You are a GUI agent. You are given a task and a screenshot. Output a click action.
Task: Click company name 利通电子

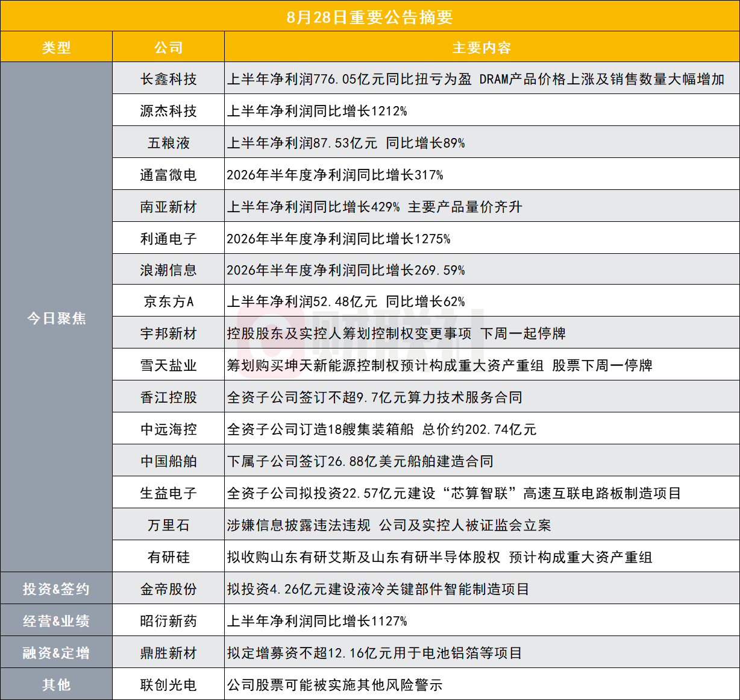[x=169, y=239]
